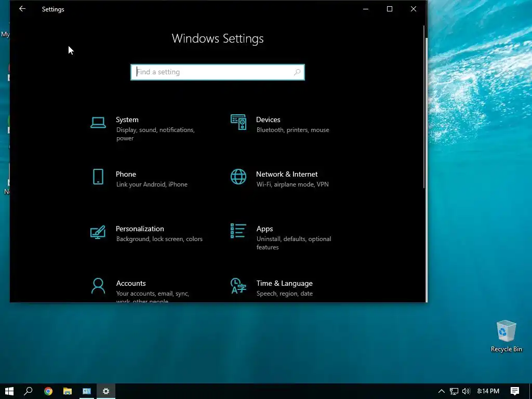The width and height of the screenshot is (532, 399).
Task: Click the Settings window vertical scrollbar
Action: pyautogui.click(x=424, y=107)
